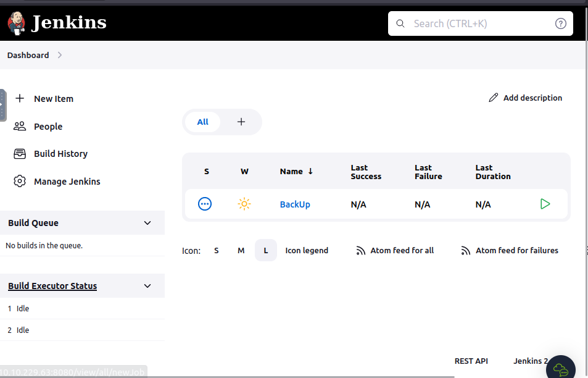Set icon size to S
The width and height of the screenshot is (588, 378).
217,250
